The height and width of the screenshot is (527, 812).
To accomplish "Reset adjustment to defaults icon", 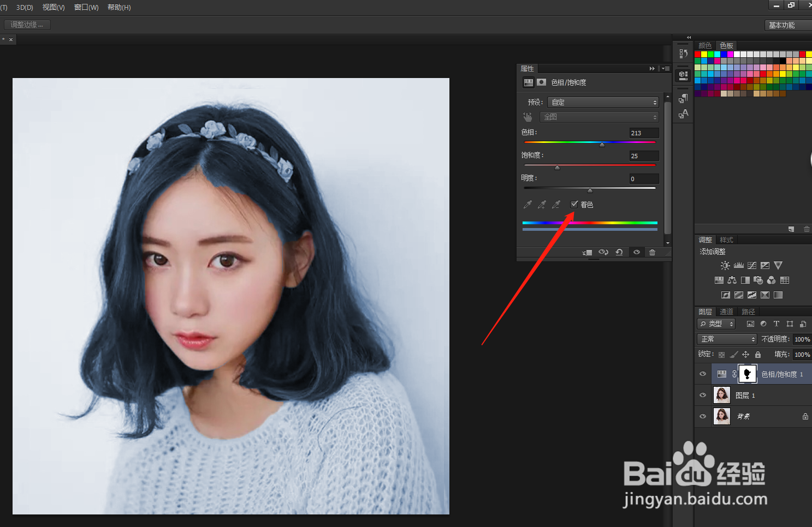I will tap(619, 253).
